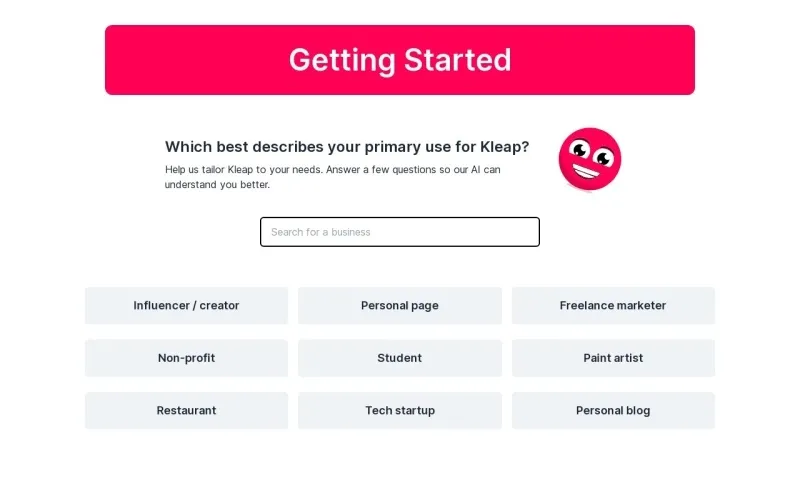Viewport: 800px width, 500px height.
Task: Choose the Tech startup option
Action: (x=400, y=411)
